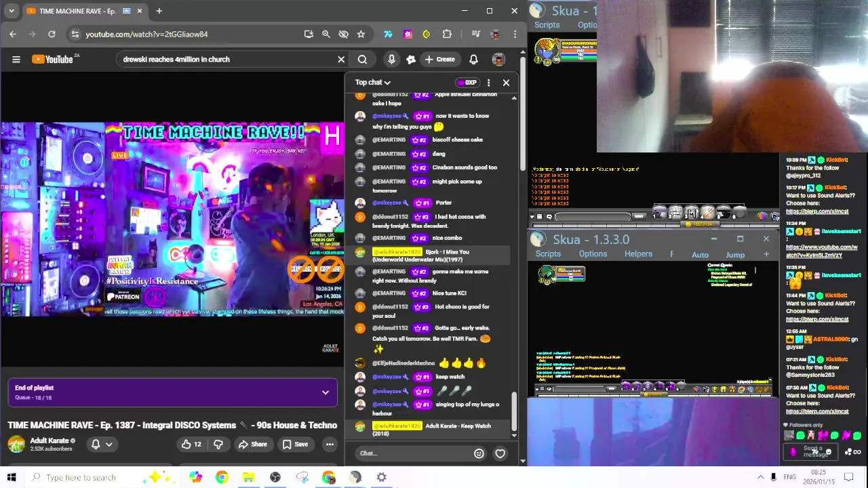Open the youtube.com link from ilovekoemstar1
868x488 pixels.
coord(823,251)
